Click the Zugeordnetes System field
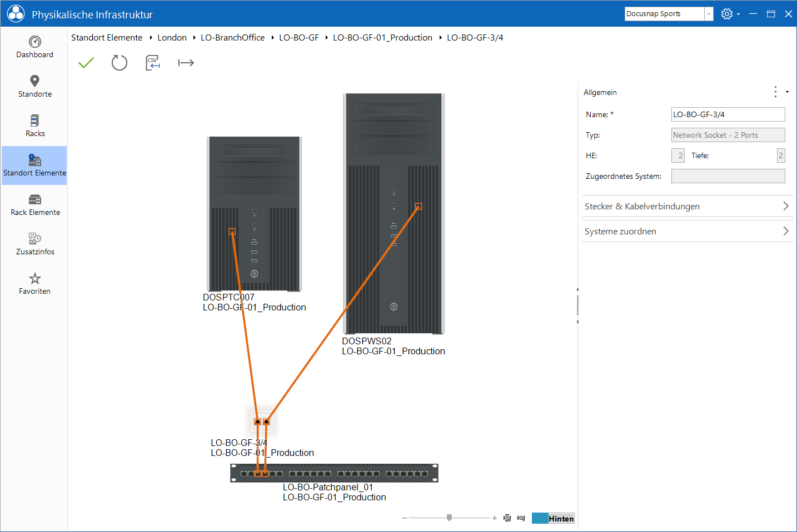This screenshot has width=797, height=532. pyautogui.click(x=728, y=176)
